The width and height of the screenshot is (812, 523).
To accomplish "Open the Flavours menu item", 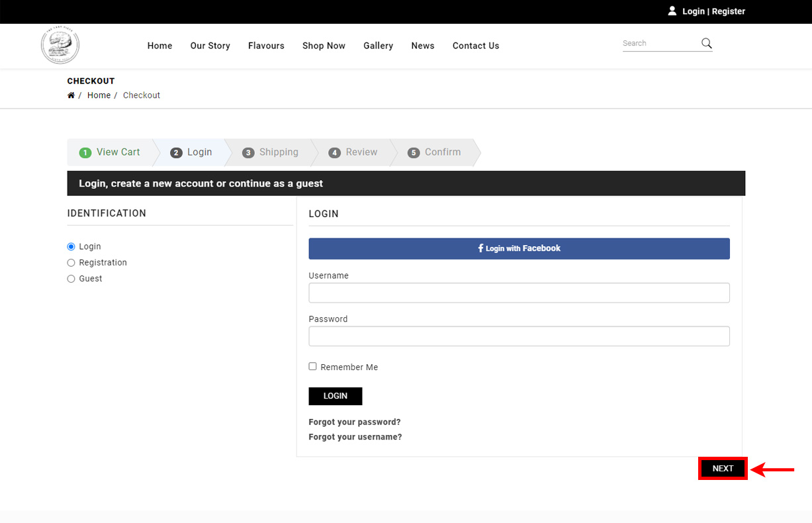I will (266, 46).
